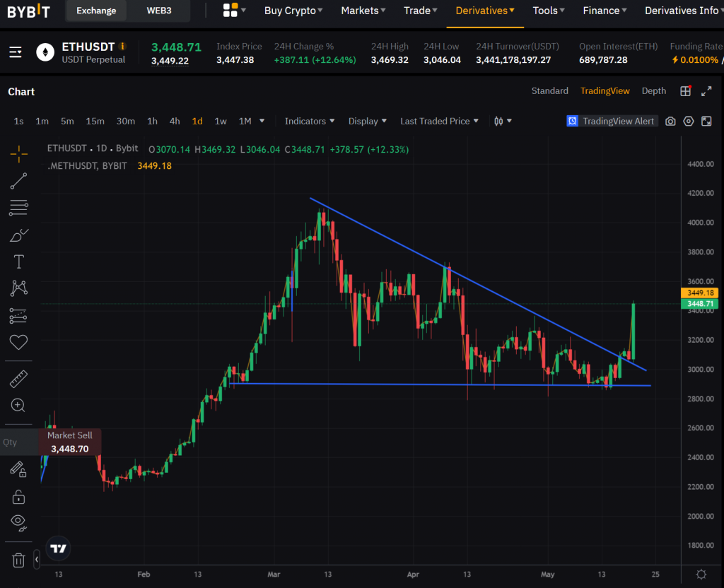724x588 pixels.
Task: Click the heart favorites icon
Action: (18, 342)
